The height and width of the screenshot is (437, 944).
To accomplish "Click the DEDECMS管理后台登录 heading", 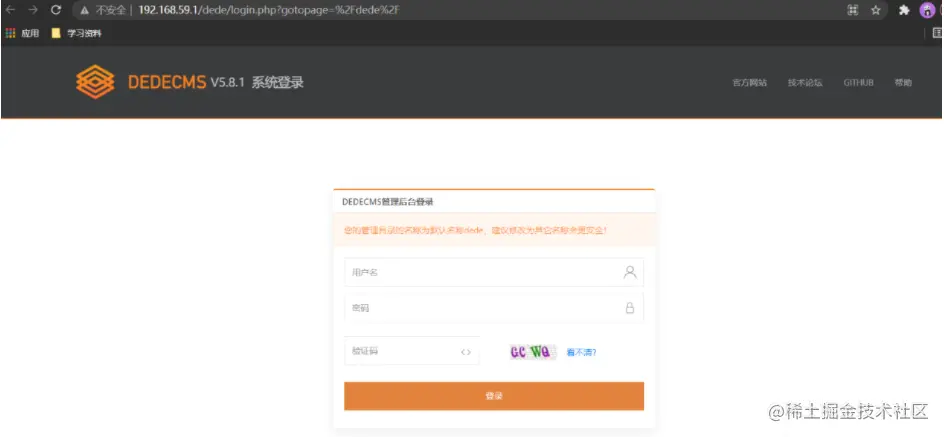I will tap(388, 202).
